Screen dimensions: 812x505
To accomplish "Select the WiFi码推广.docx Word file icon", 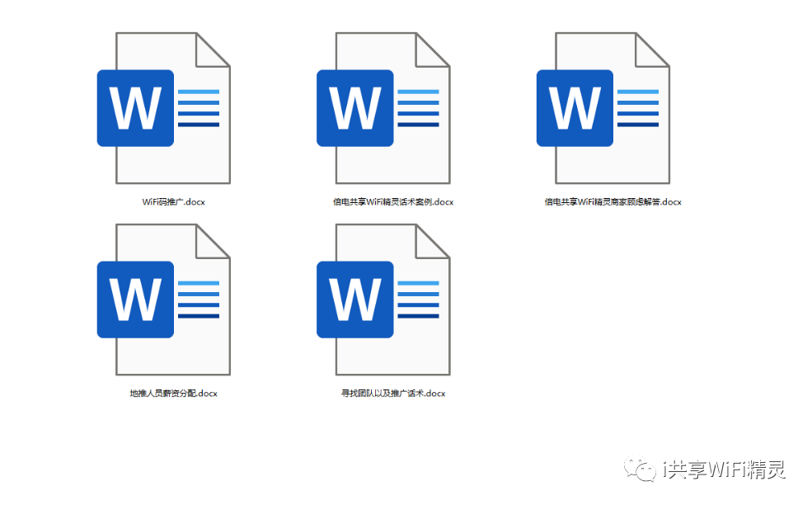I will 164,108.
